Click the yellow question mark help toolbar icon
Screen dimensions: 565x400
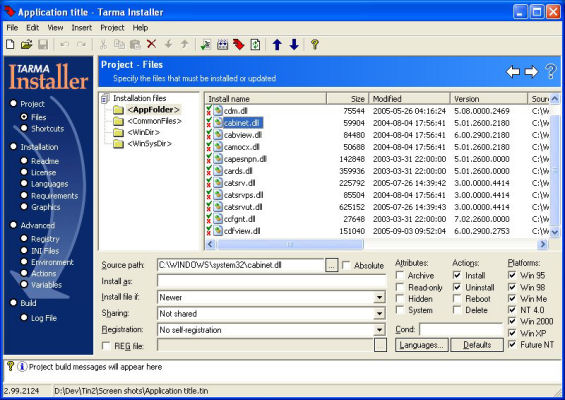click(315, 44)
